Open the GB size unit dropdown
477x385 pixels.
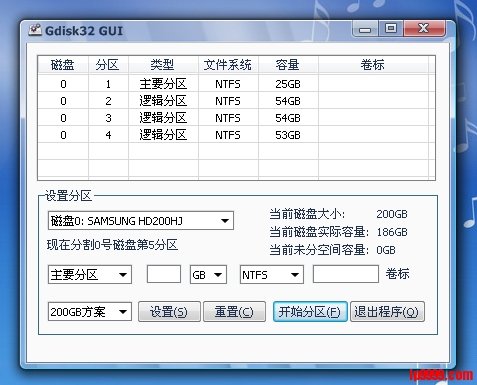[208, 275]
